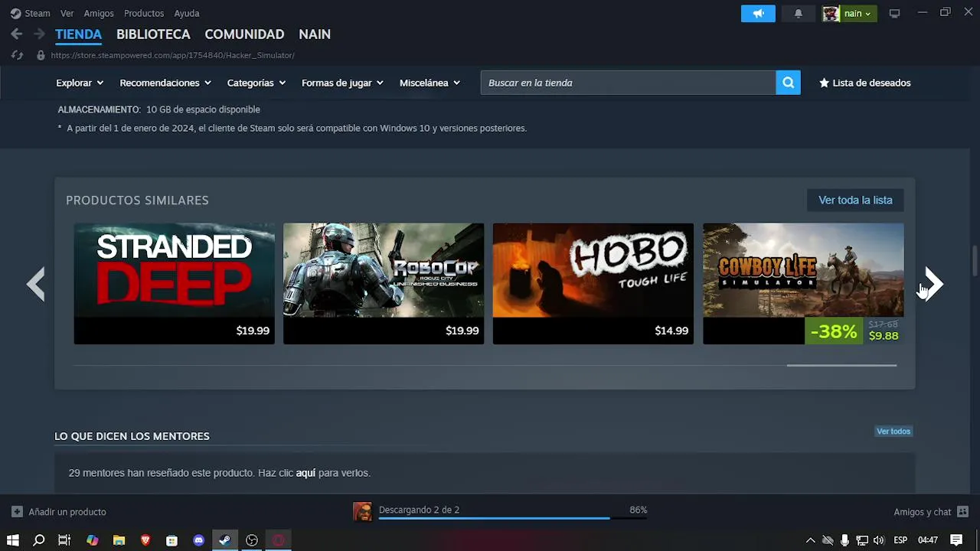Click the downloading game icon
Image resolution: width=980 pixels, height=551 pixels.
(x=362, y=511)
